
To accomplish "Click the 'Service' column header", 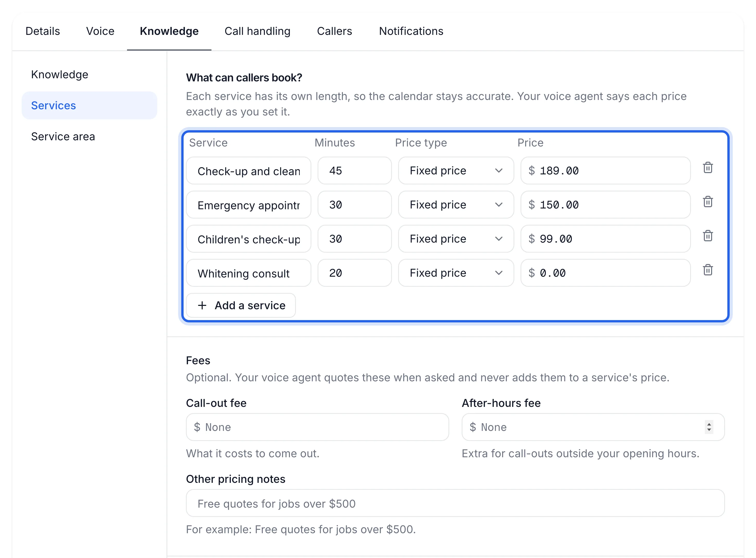I will 208,143.
